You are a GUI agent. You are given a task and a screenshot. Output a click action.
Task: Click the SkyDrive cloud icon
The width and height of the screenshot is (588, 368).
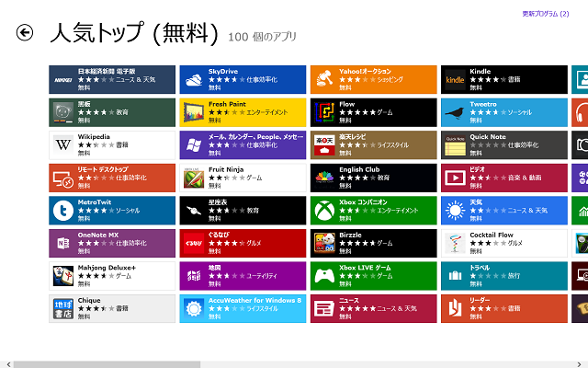(193, 79)
